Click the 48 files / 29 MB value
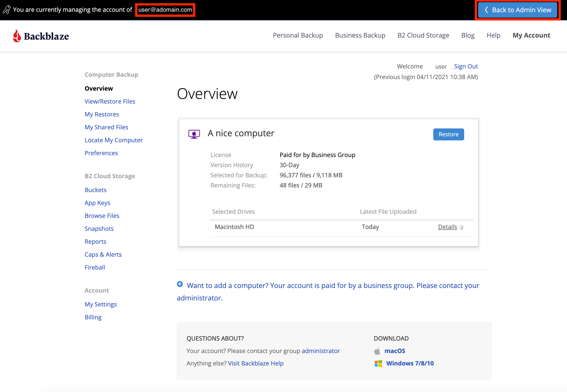Viewport: 567px width, 392px height. tap(301, 185)
